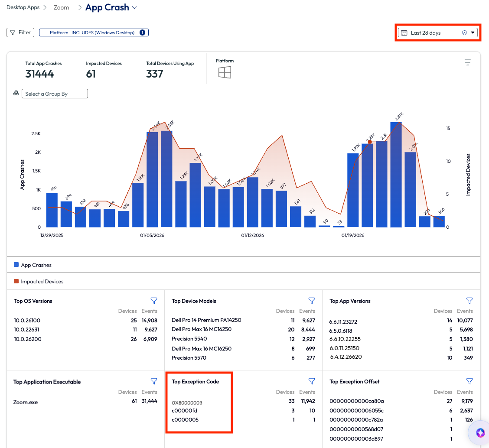Select Zoom in the breadcrumb
489x448 pixels.
click(x=61, y=7)
